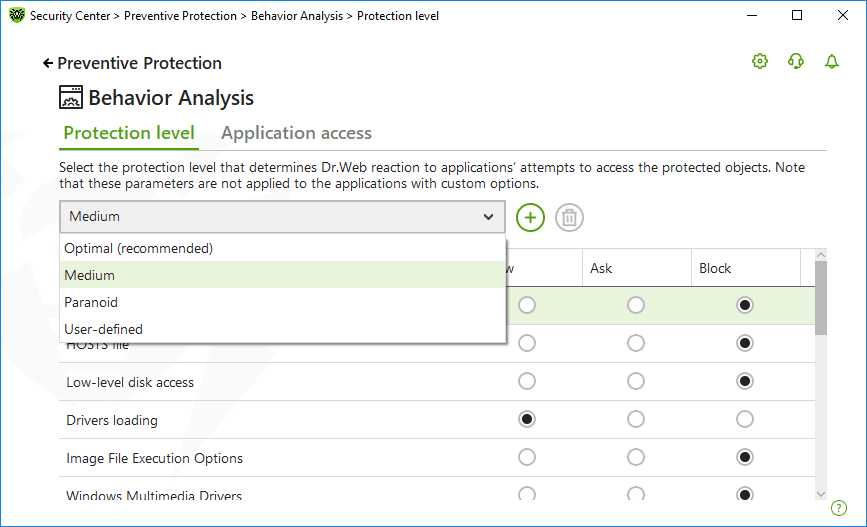The height and width of the screenshot is (527, 867).
Task: Open settings via the gear icon
Action: pos(760,61)
